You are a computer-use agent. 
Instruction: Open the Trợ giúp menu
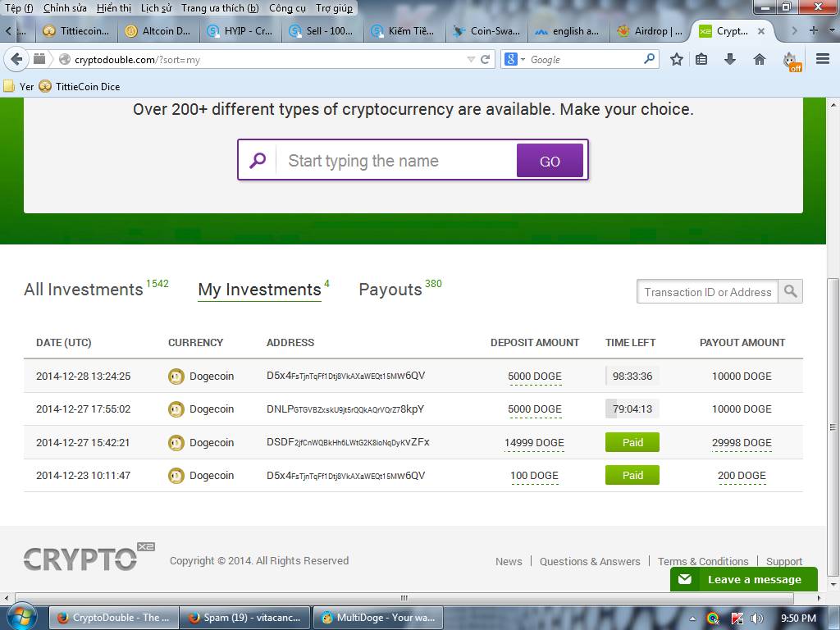[335, 8]
